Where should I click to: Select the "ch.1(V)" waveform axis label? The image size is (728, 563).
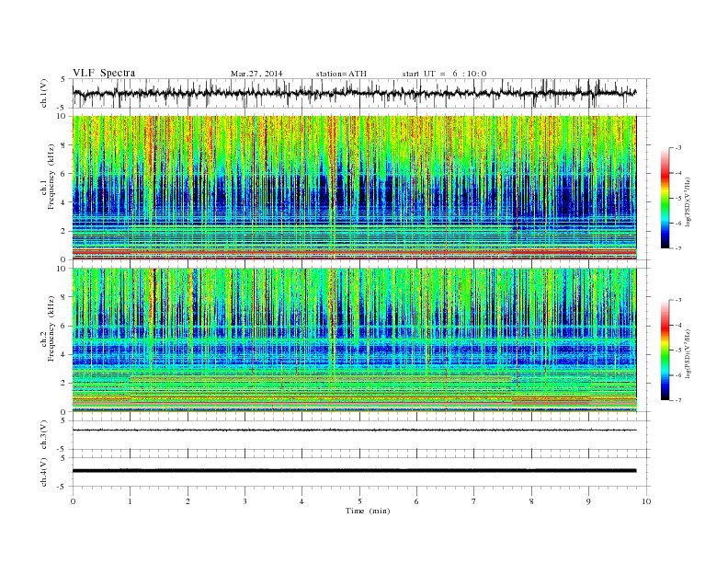click(x=44, y=94)
